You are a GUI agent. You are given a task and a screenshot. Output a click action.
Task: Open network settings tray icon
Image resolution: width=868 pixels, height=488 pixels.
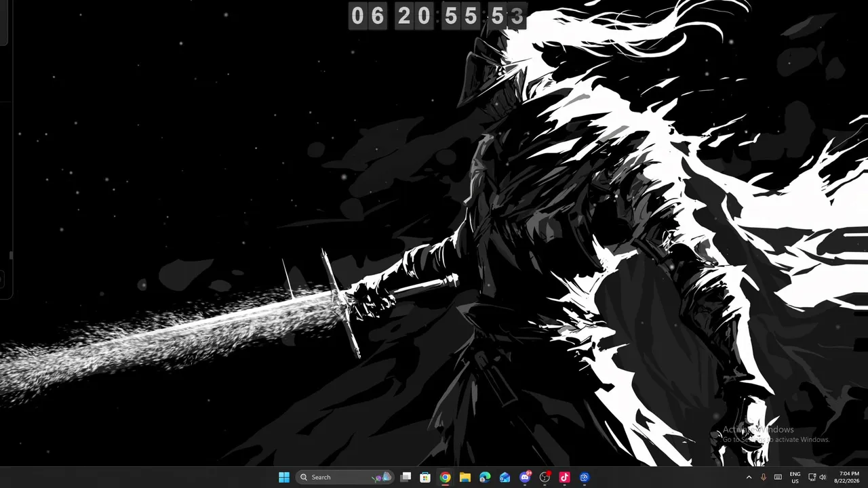[x=812, y=477]
